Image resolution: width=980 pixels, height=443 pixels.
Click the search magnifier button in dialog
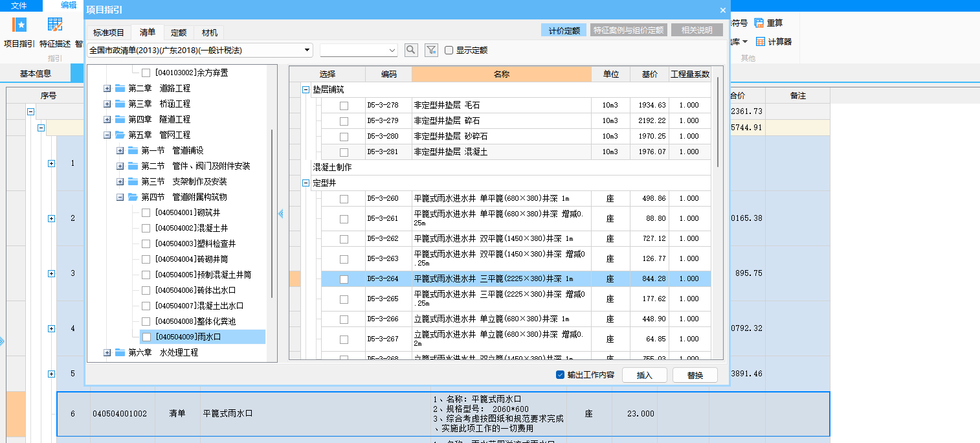[411, 50]
